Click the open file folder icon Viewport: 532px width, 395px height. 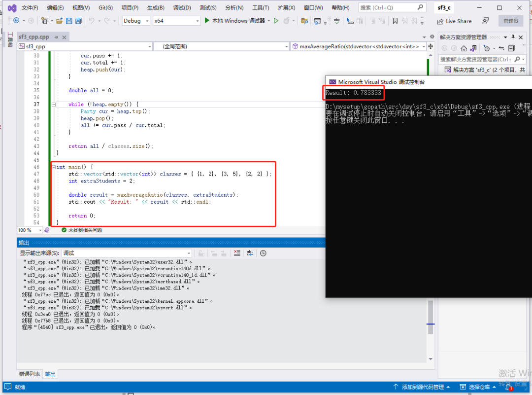coord(60,21)
